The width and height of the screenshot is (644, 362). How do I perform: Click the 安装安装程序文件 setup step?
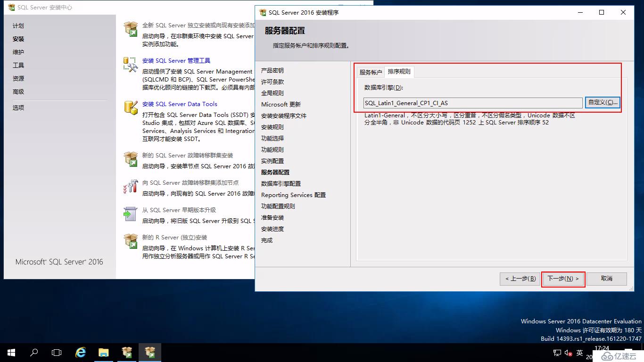coord(284,116)
